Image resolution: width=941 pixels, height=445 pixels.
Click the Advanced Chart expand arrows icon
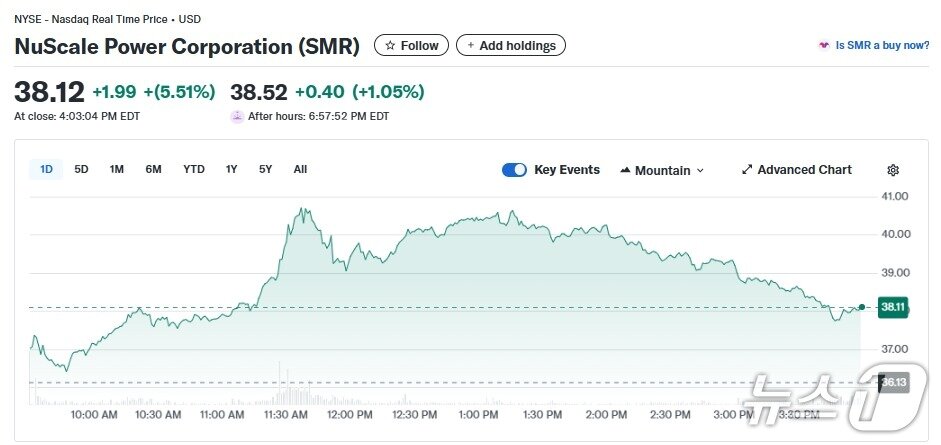[x=746, y=170]
